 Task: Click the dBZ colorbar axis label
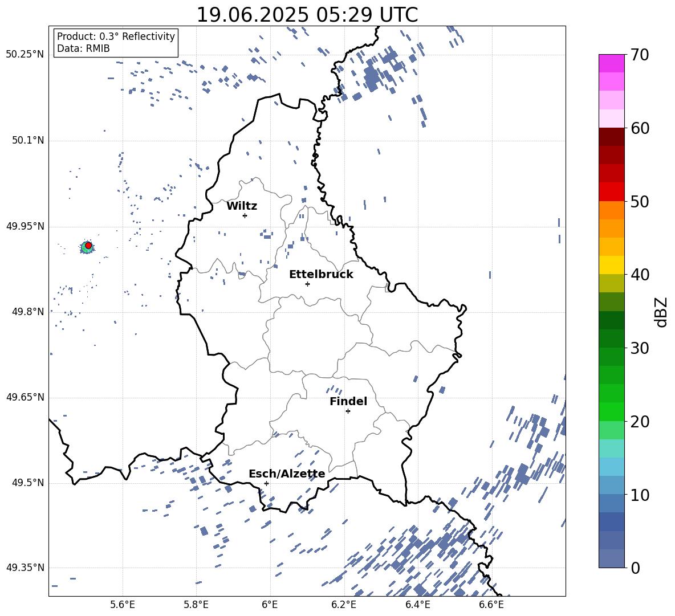[661, 312]
